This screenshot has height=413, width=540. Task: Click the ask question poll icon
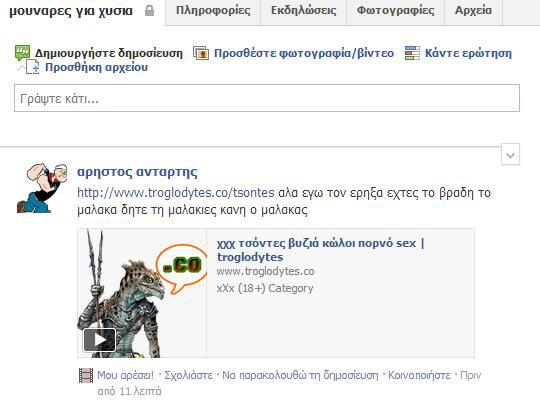pos(412,53)
